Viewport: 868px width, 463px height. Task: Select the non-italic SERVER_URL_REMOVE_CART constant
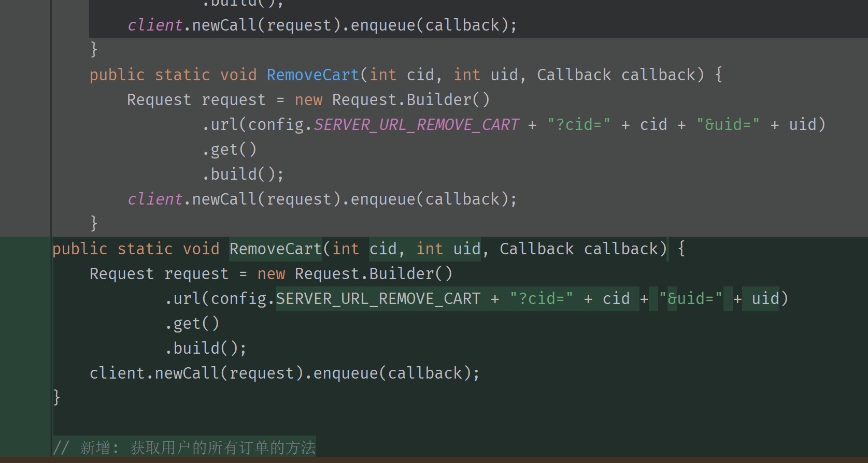tap(378, 299)
